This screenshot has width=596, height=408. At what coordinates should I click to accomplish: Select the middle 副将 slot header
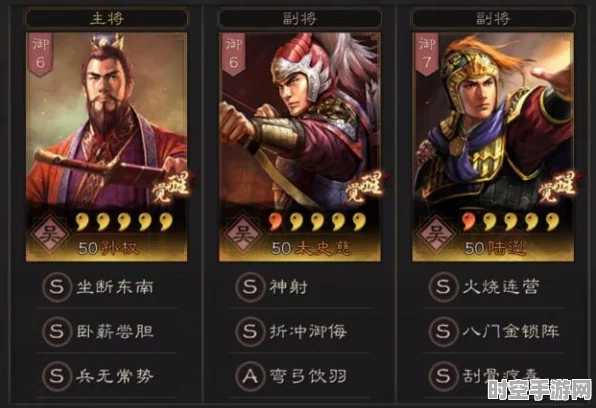300,18
